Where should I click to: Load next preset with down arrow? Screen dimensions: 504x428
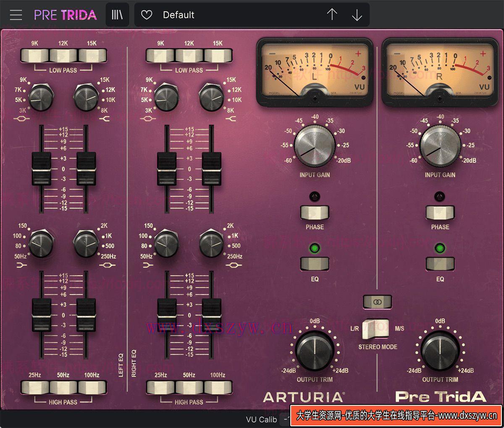(x=357, y=15)
